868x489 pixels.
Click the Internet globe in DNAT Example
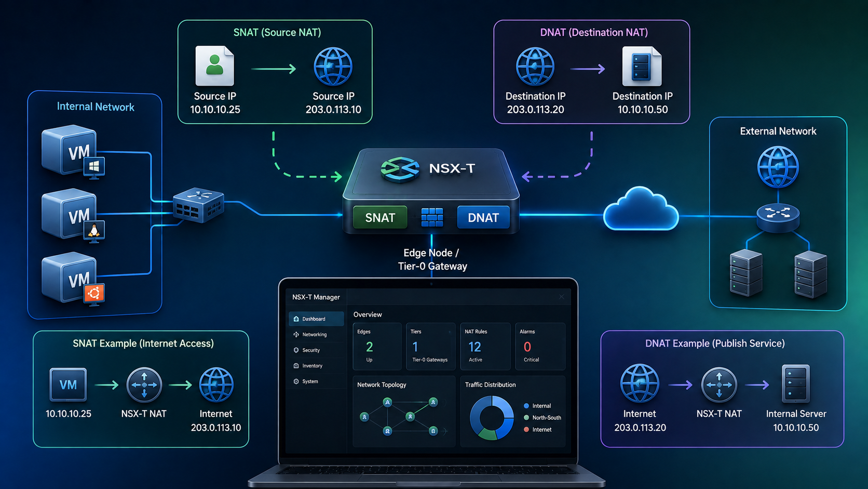click(x=640, y=384)
